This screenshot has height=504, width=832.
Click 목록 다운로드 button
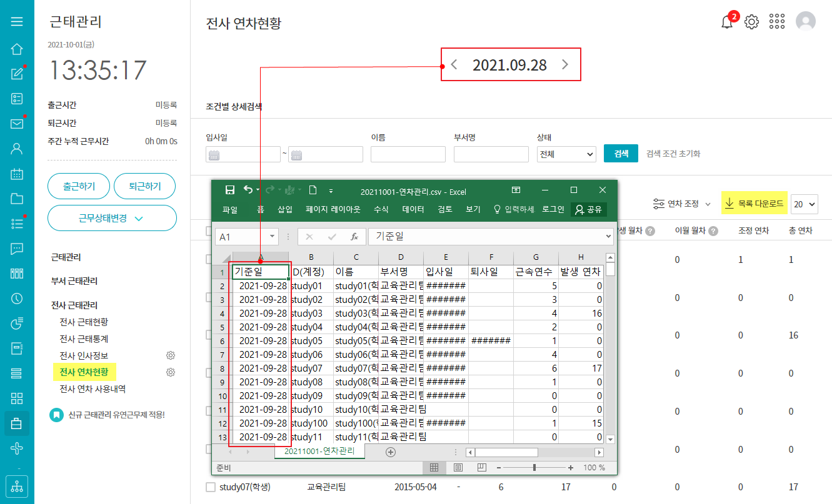[753, 204]
